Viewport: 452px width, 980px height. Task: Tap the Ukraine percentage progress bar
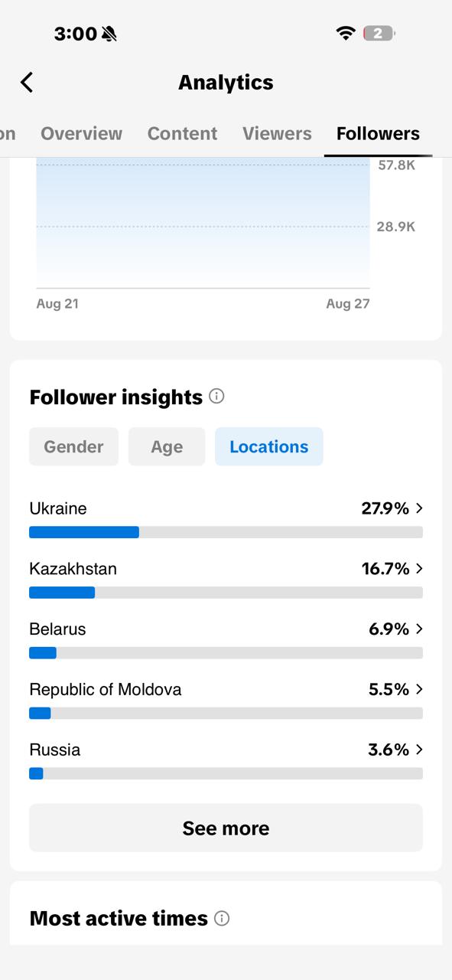click(226, 532)
